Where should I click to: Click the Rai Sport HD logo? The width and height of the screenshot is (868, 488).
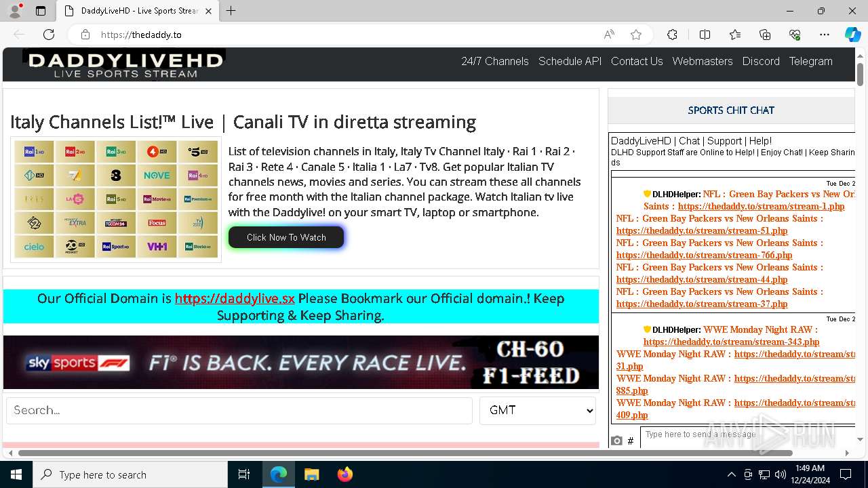(116, 247)
